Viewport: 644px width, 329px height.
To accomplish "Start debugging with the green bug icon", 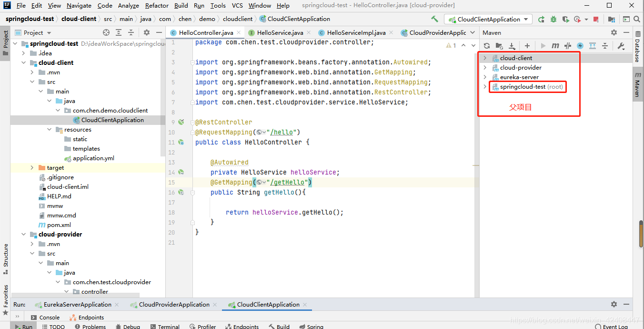I will (553, 20).
